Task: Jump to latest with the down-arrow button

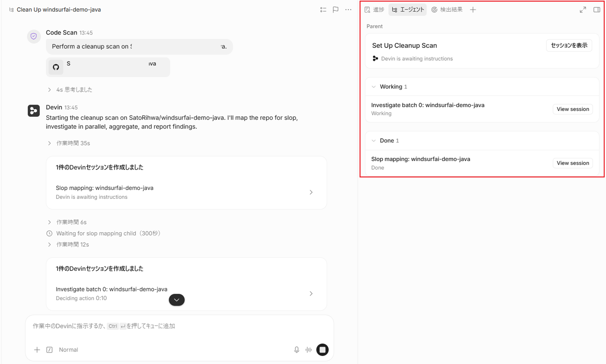Action: [177, 300]
